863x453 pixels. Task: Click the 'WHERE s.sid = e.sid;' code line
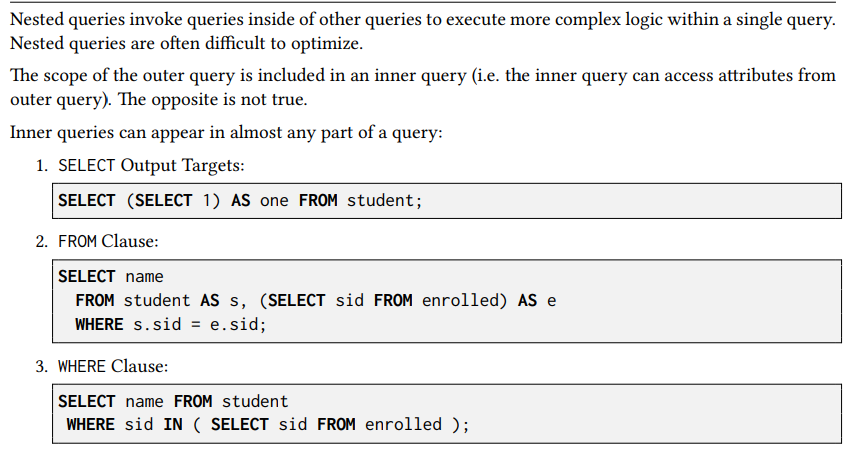tap(171, 324)
